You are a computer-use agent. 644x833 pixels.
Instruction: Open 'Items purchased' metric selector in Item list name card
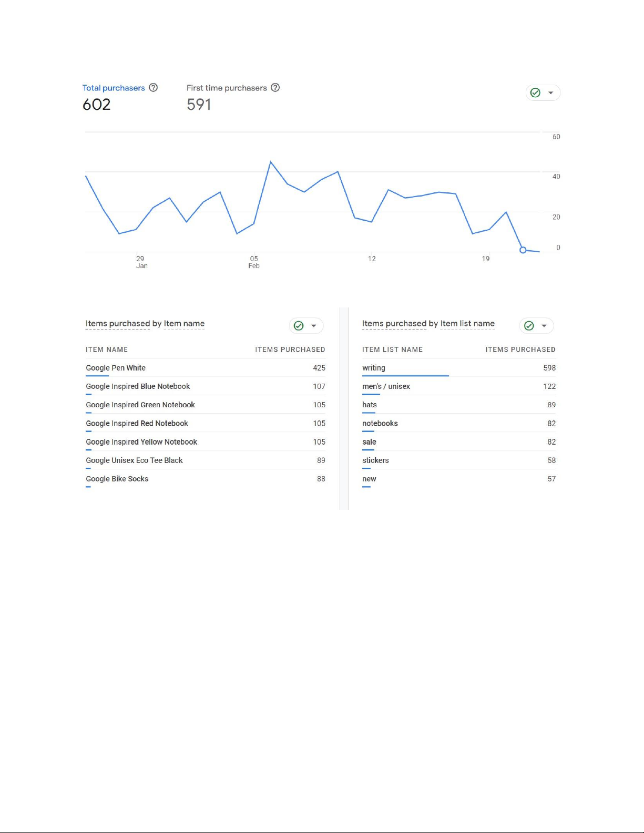tap(394, 324)
